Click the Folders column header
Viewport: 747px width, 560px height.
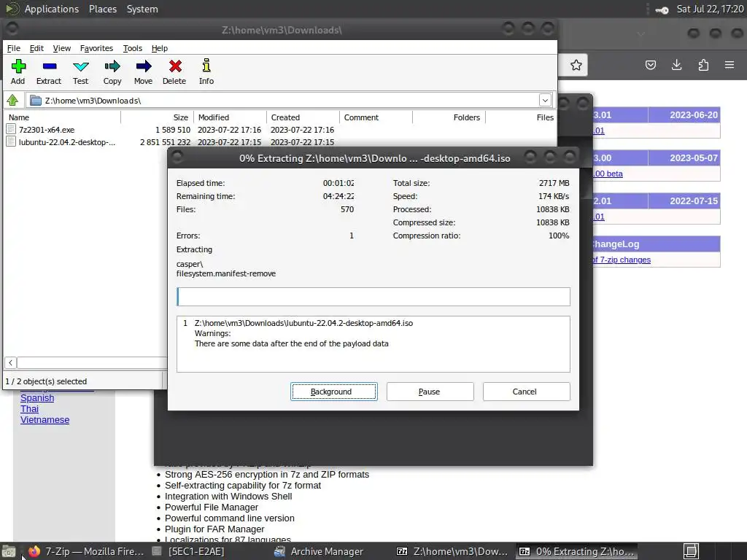(x=449, y=117)
